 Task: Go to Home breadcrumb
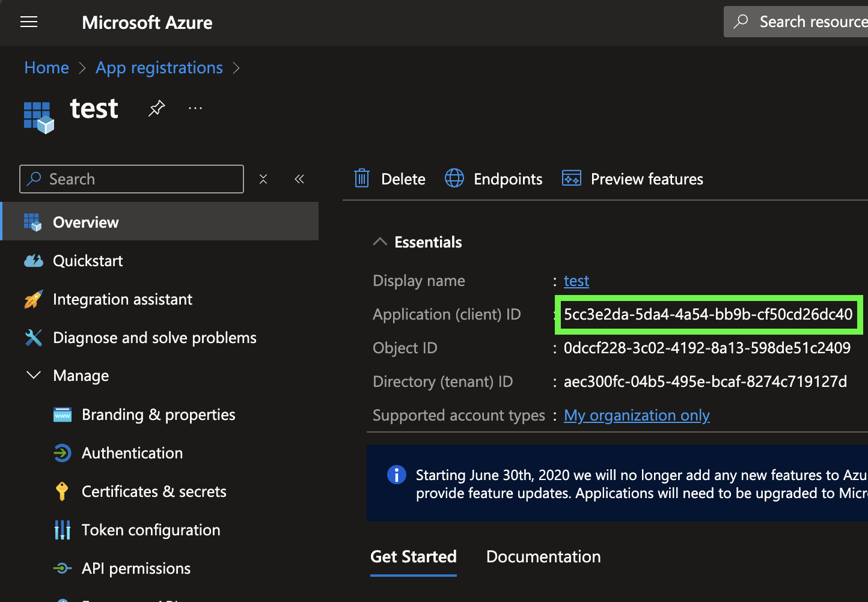pos(46,68)
